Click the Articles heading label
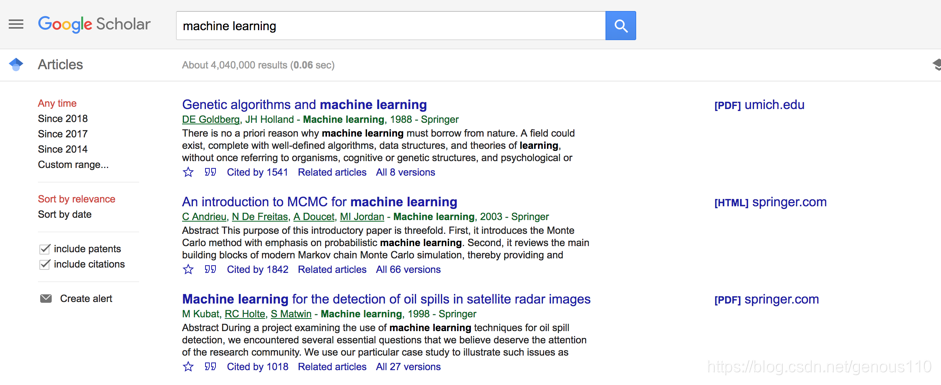The image size is (941, 385). point(61,65)
